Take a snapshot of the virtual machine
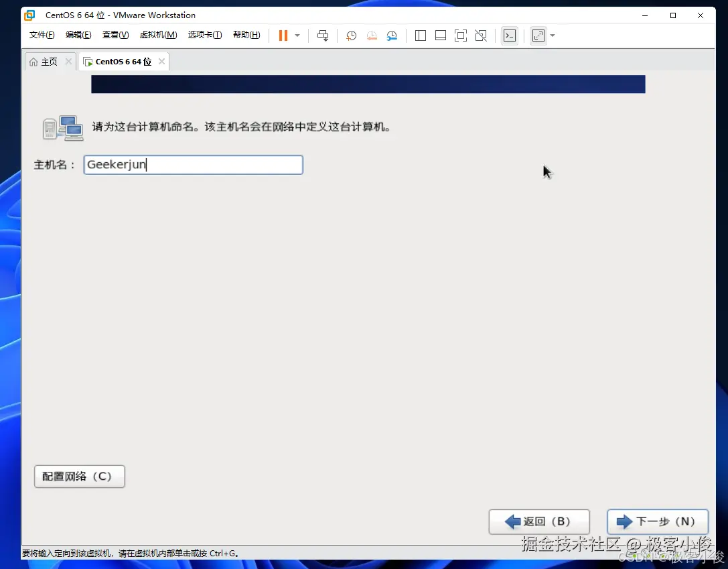Image resolution: width=728 pixels, height=569 pixels. (x=352, y=36)
